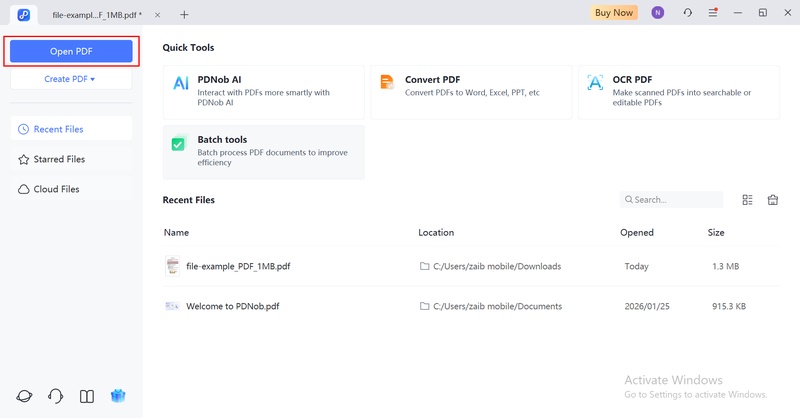The image size is (800, 418).
Task: Select Starred Files in the sidebar
Action: (x=60, y=159)
